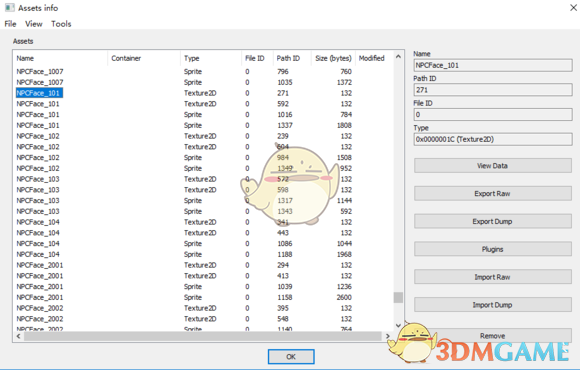580x370 pixels.
Task: Click the scroll down arrow of asset list
Action: point(398,325)
